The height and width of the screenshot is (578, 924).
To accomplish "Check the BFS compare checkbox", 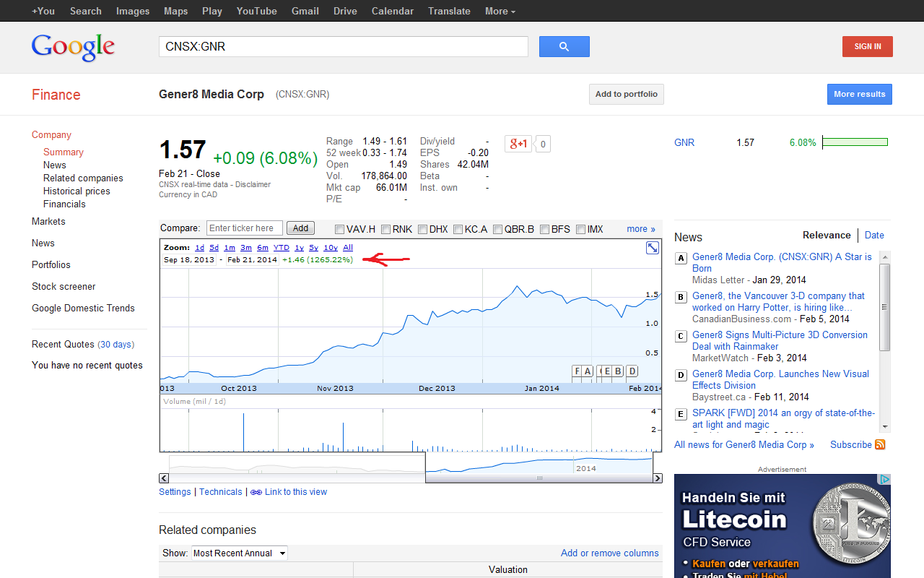I will point(544,230).
